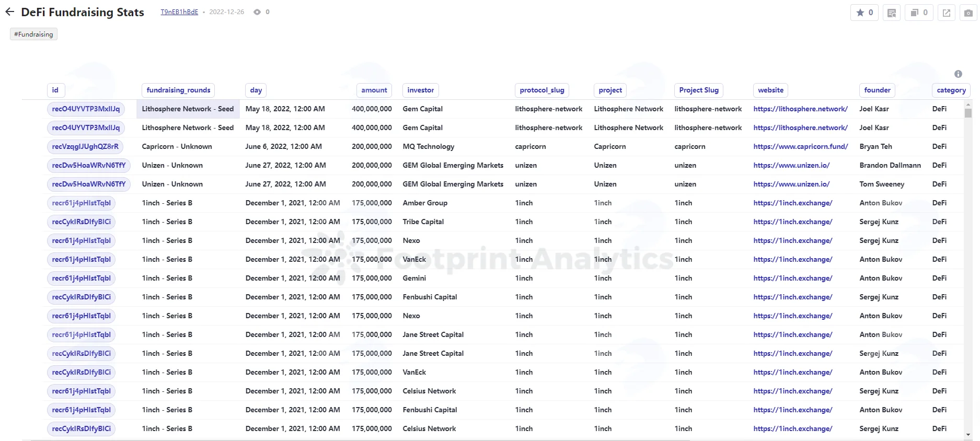Click the views eye icon
Viewport: 980px width, 441px height.
tap(257, 12)
